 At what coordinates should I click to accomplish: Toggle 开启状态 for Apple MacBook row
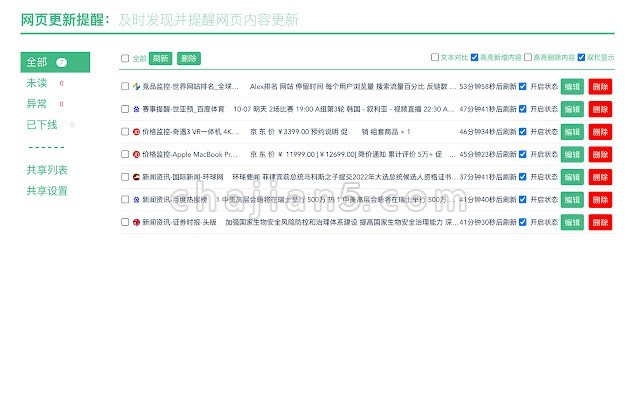pyautogui.click(x=522, y=154)
